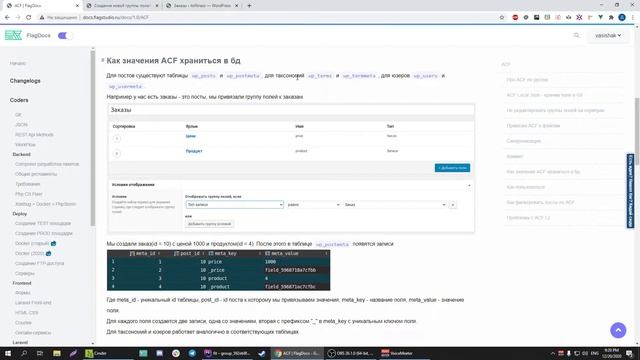Jump to Как значения ACF хранится TOC entry

[x=543, y=172]
